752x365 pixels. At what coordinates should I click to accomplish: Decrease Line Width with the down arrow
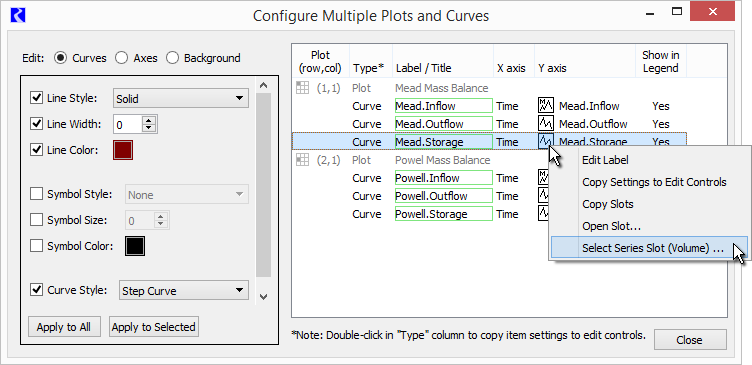coord(149,129)
